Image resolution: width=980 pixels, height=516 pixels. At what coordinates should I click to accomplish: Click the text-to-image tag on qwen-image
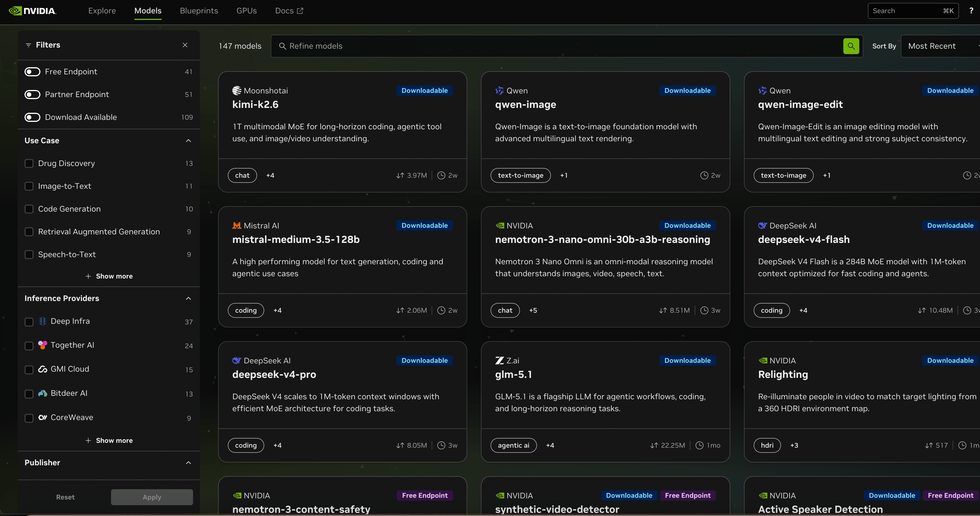(x=521, y=175)
